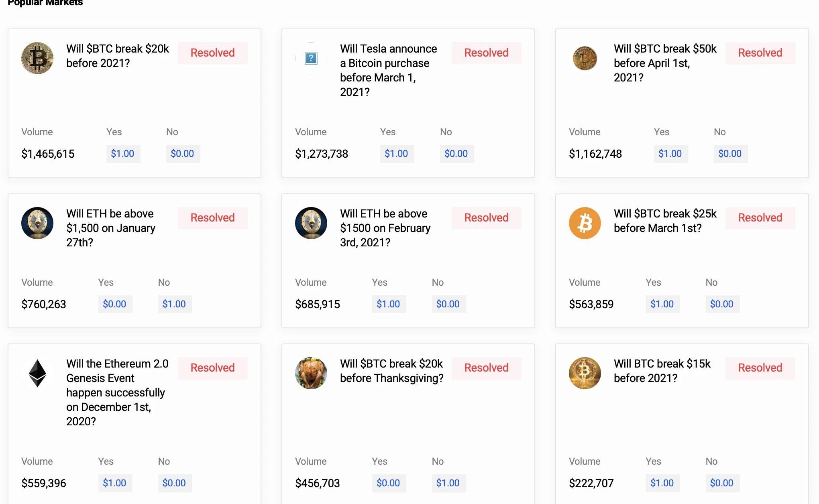Select the Yes $1.00 price on BTC $50k market
Image resolution: width=819 pixels, height=504 pixels.
coord(670,154)
